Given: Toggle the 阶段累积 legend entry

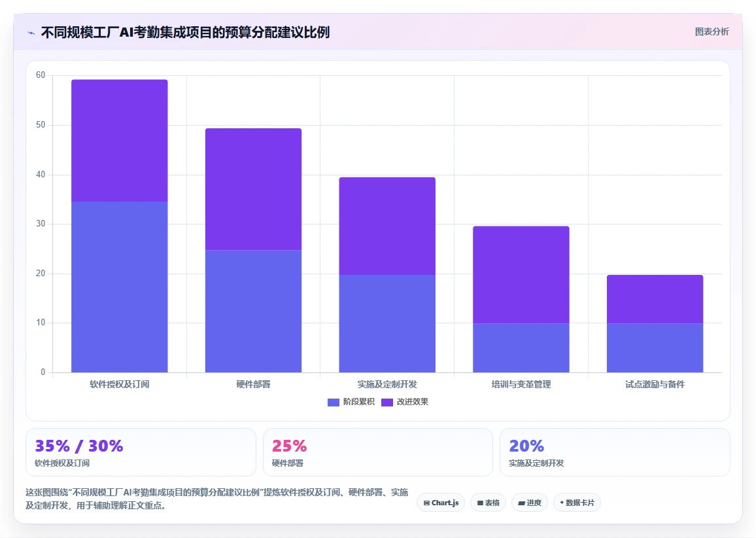Looking at the screenshot, I should (351, 402).
